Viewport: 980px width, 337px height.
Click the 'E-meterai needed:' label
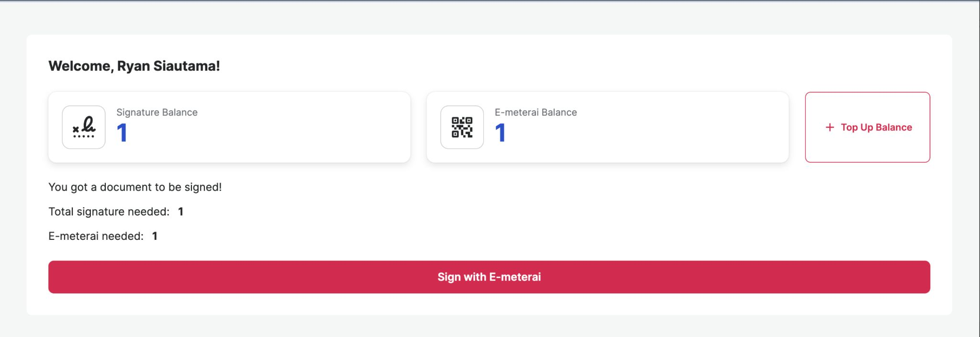(x=96, y=236)
